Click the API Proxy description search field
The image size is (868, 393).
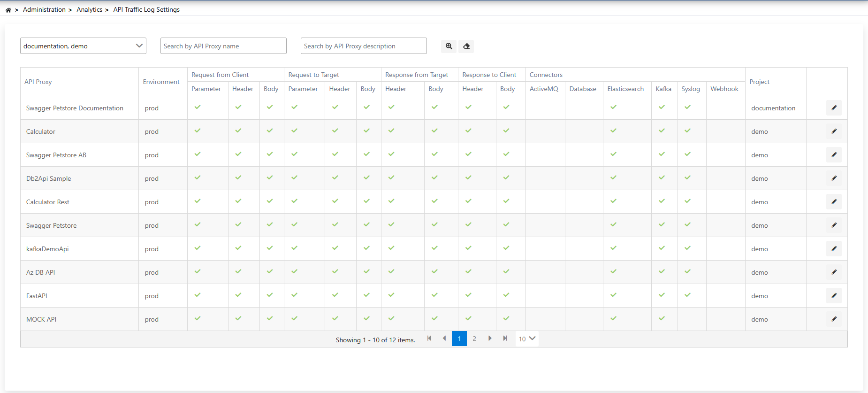364,46
